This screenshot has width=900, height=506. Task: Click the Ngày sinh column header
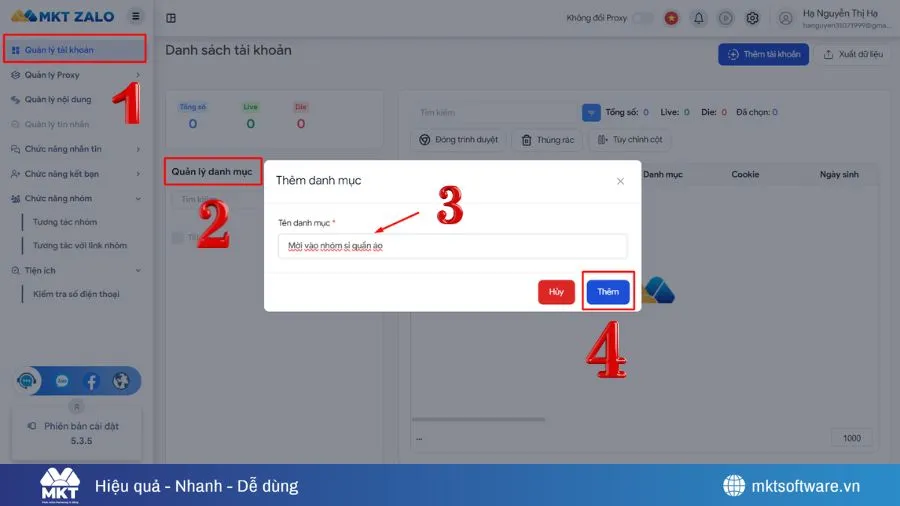[x=839, y=174]
